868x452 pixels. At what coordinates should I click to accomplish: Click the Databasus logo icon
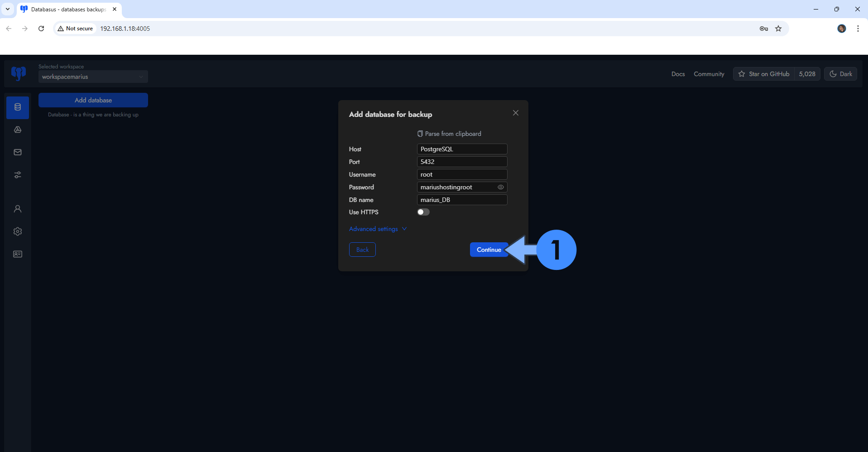[x=19, y=73]
